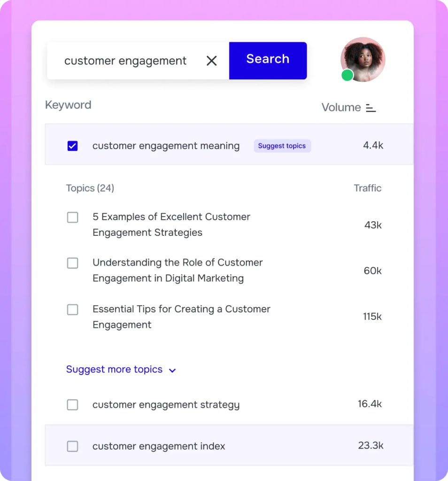Click the Traffic column label
Screen dimensions: 448x481
(367, 188)
